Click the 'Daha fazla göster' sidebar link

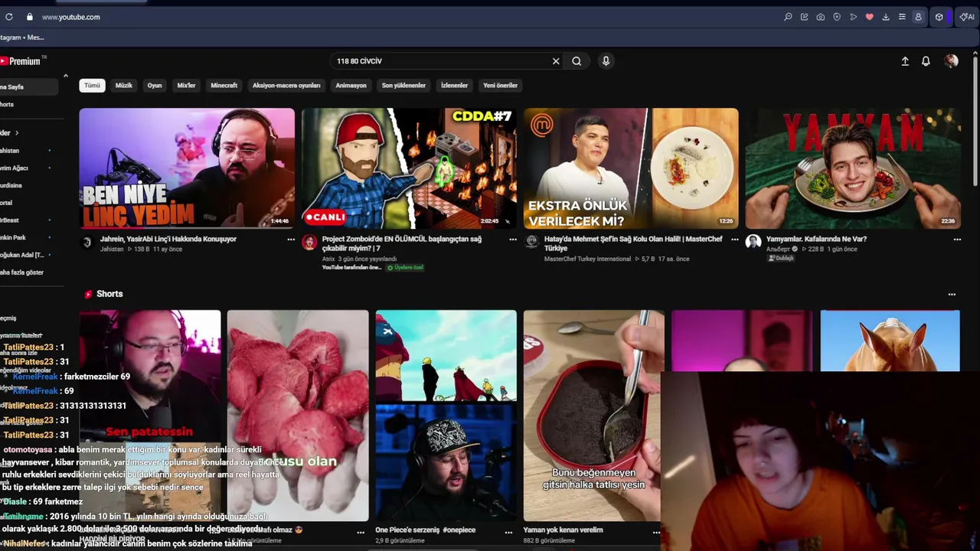click(22, 272)
